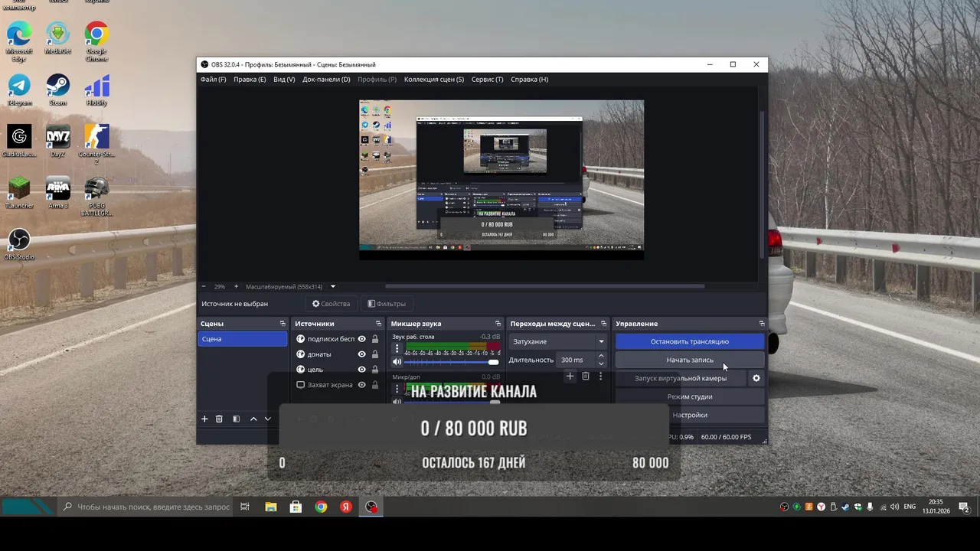
Task: Open source Фильтры button
Action: pos(387,304)
